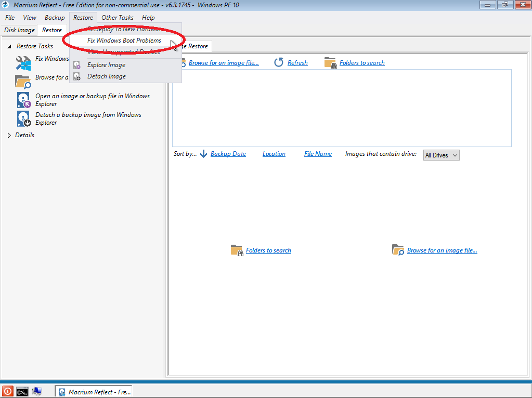Viewport: 532px width, 398px height.
Task: Choose Detach Image from Restore menu
Action: 125,76
